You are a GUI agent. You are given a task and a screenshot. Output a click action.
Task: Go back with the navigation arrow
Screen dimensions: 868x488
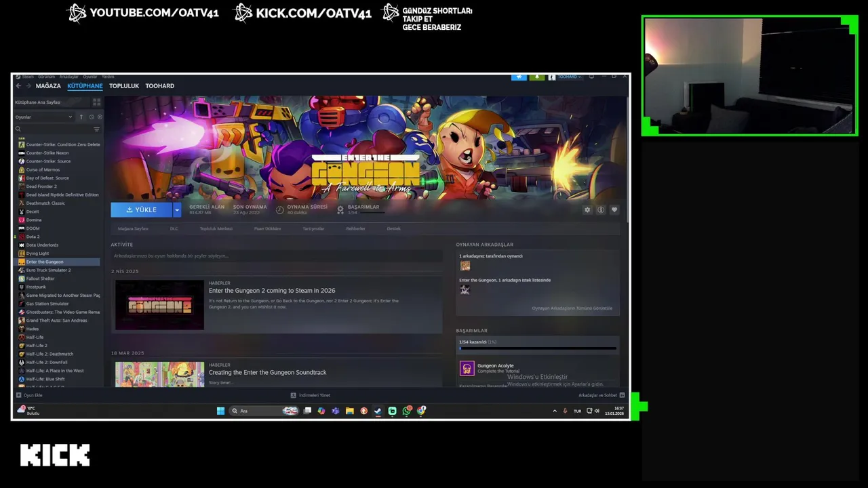pyautogui.click(x=18, y=86)
